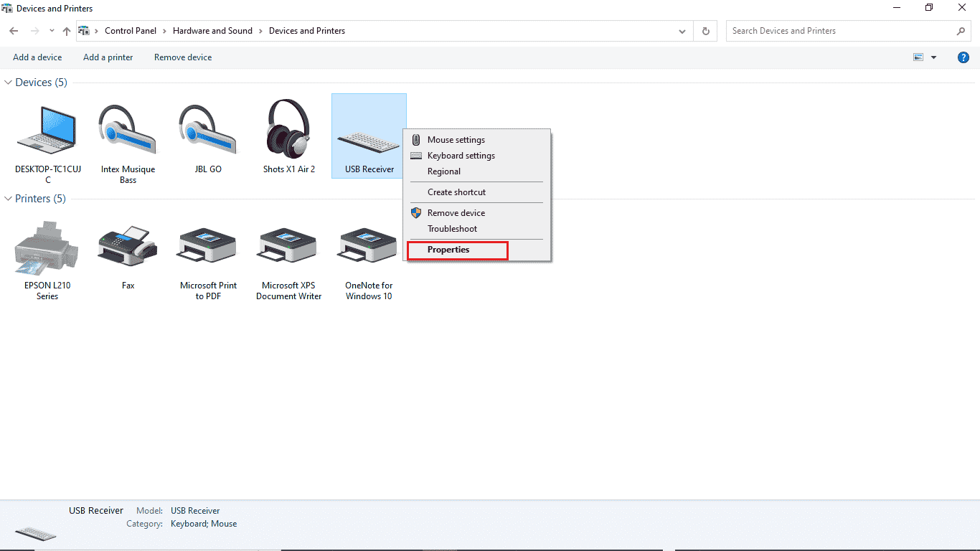Image resolution: width=980 pixels, height=551 pixels.
Task: Open the address bar history dropdown
Action: pos(682,31)
